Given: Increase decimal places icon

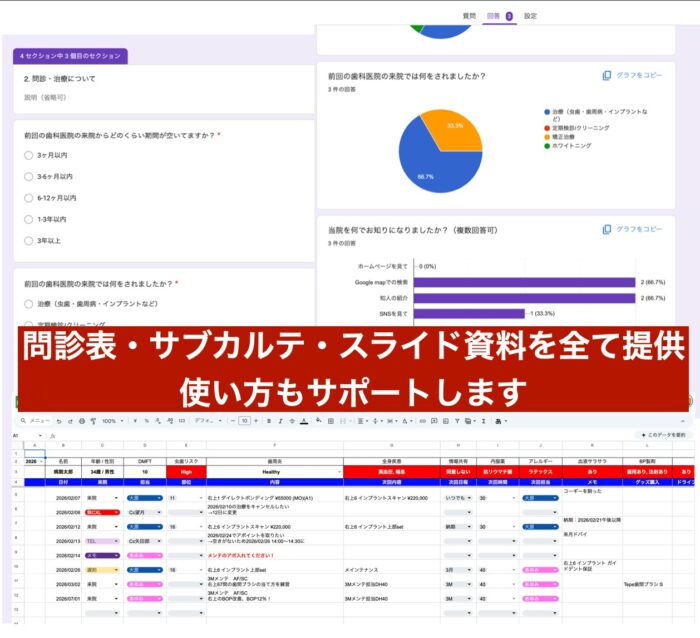Looking at the screenshot, I should coord(170,421).
